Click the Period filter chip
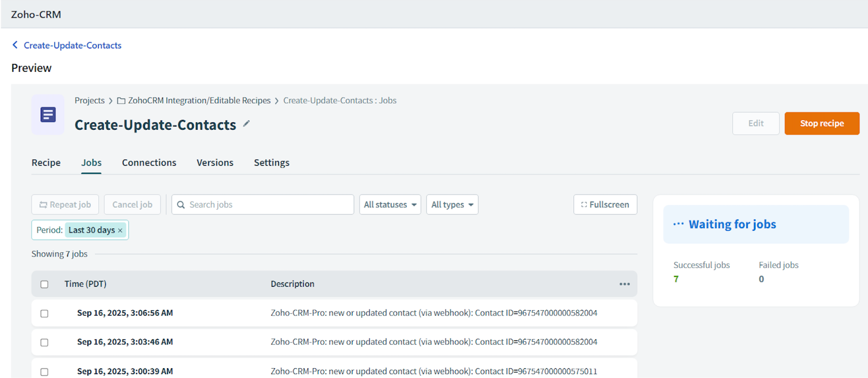Viewport: 868px width, 378px height. 80,230
